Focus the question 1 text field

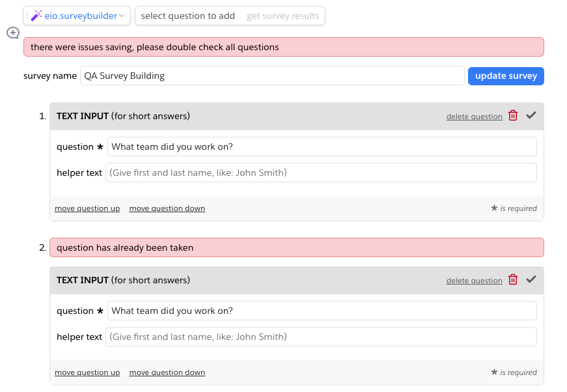tap(322, 147)
